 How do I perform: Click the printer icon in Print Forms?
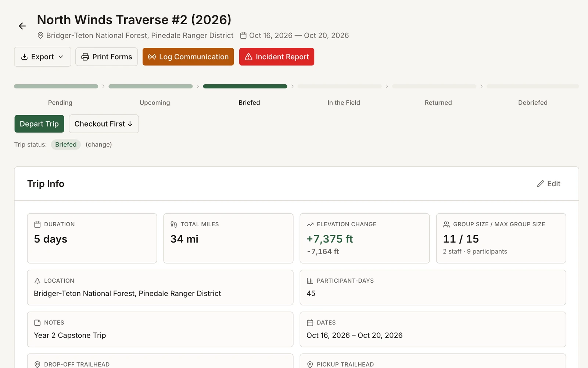pos(85,57)
